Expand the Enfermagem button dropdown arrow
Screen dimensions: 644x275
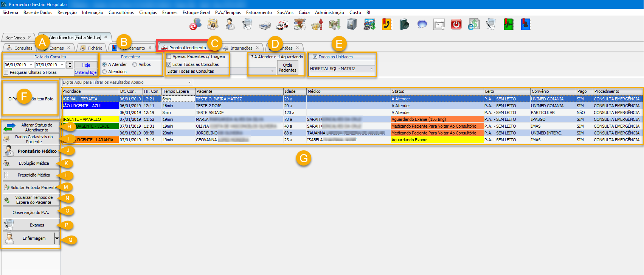coord(57,238)
